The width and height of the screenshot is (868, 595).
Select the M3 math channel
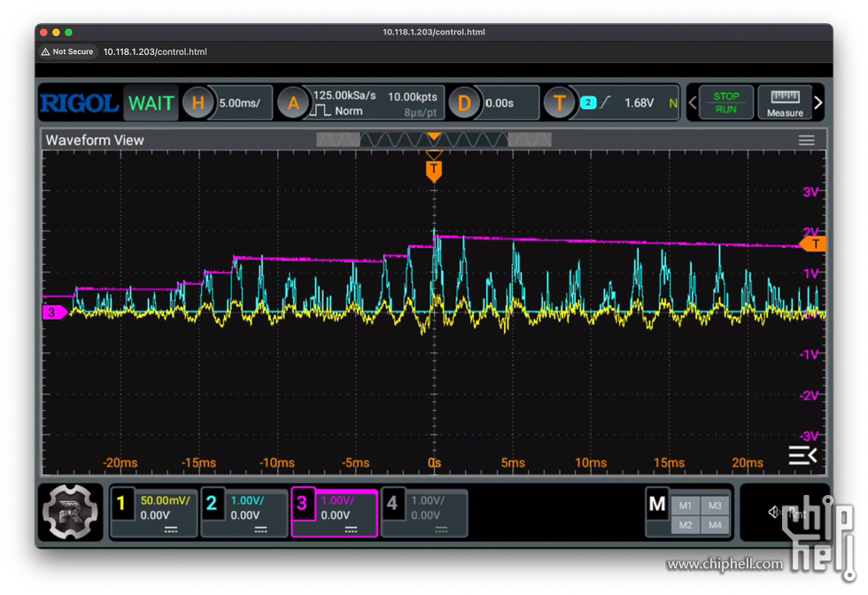pos(715,506)
